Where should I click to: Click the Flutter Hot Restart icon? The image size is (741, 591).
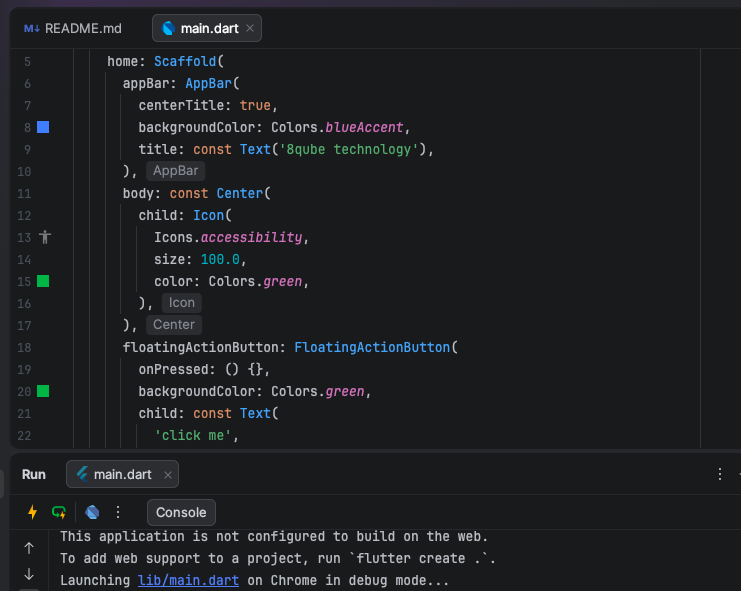pyautogui.click(x=59, y=512)
